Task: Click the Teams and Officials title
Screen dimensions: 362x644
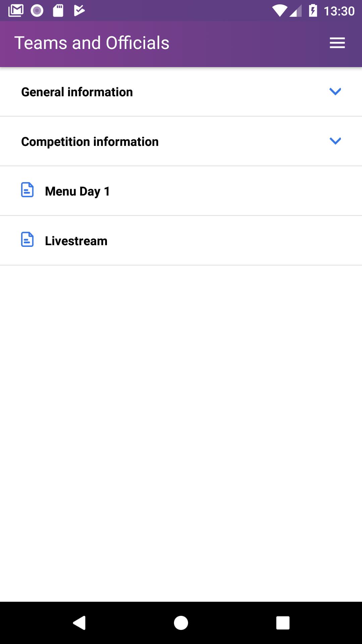Action: point(92,43)
